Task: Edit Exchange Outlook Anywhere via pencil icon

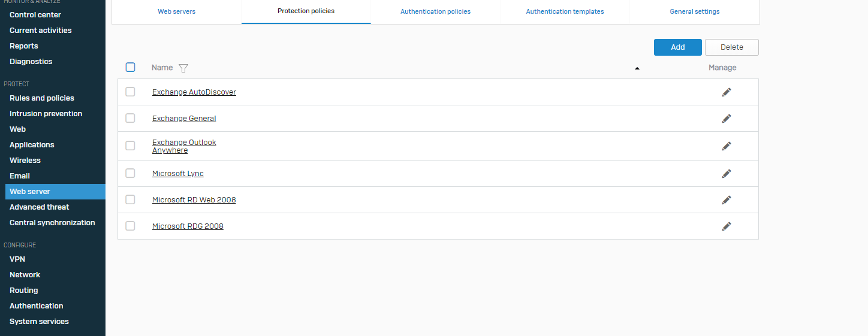Action: [727, 146]
